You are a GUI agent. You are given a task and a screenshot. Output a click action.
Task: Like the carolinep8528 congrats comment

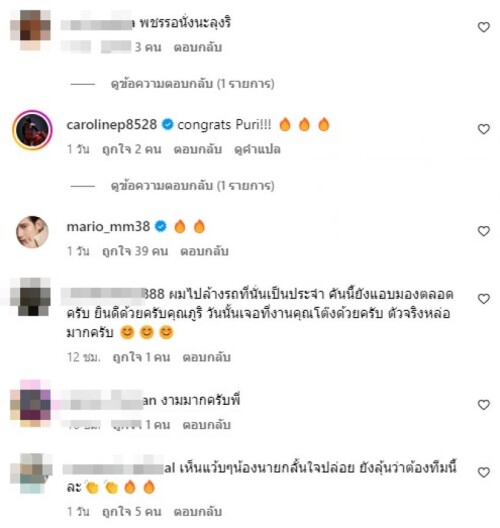point(484,129)
